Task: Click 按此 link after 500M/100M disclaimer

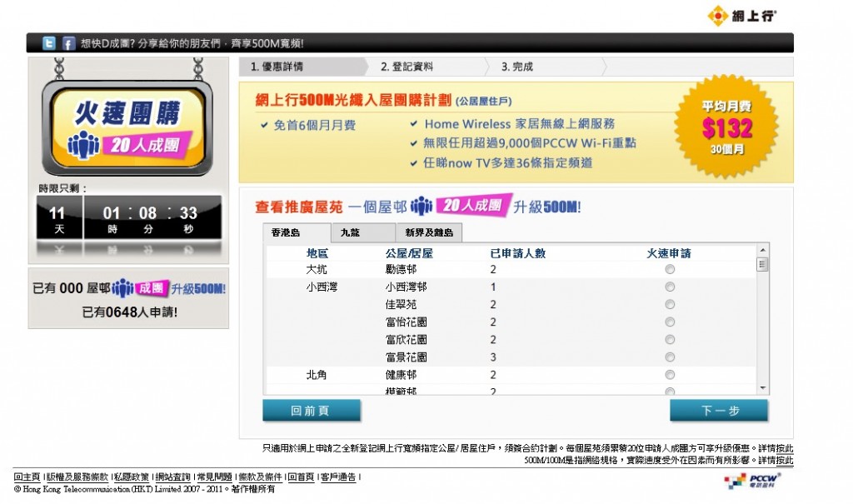Action: pos(785,460)
